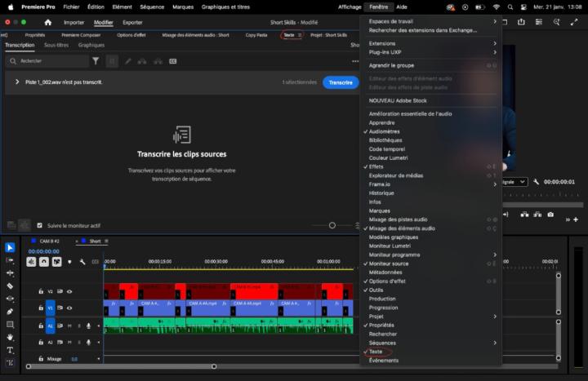Open timeline wrench display settings
Screen dimensions: 588x381
(x=82, y=262)
